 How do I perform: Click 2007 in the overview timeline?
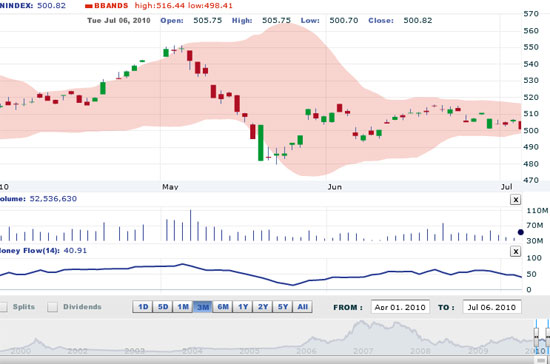pos(363,351)
